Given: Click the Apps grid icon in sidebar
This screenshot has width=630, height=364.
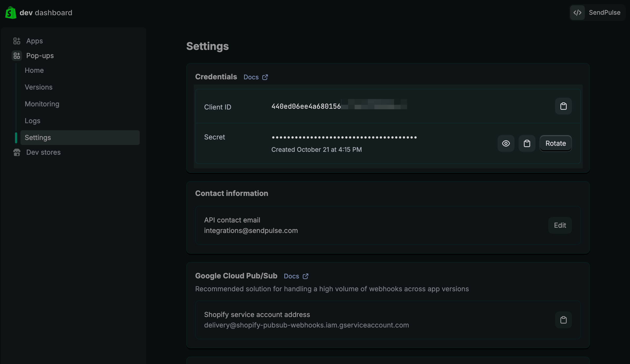Looking at the screenshot, I should click(x=17, y=41).
